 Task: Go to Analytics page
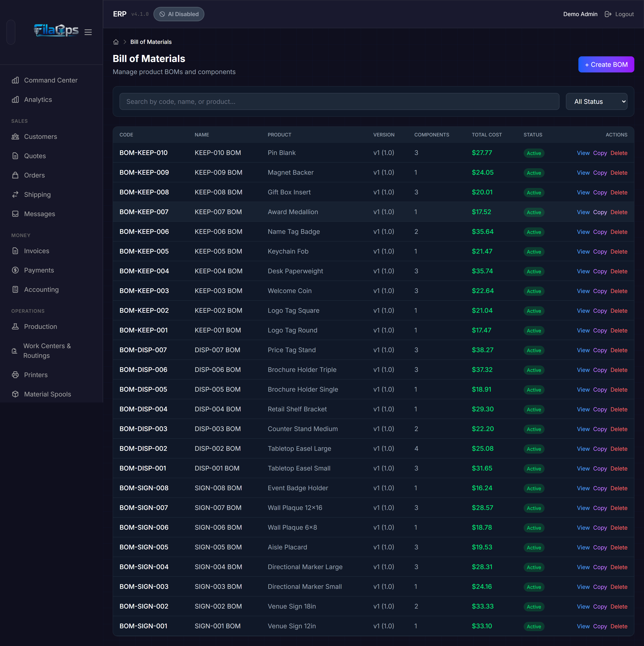click(x=38, y=100)
